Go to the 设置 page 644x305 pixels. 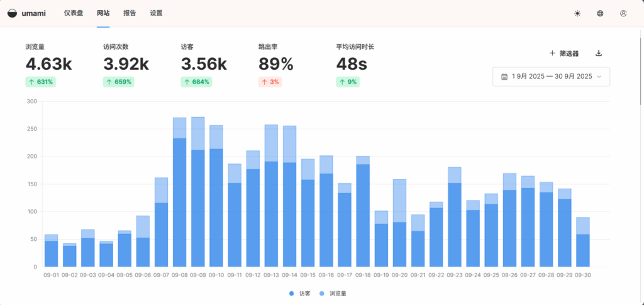pos(156,13)
